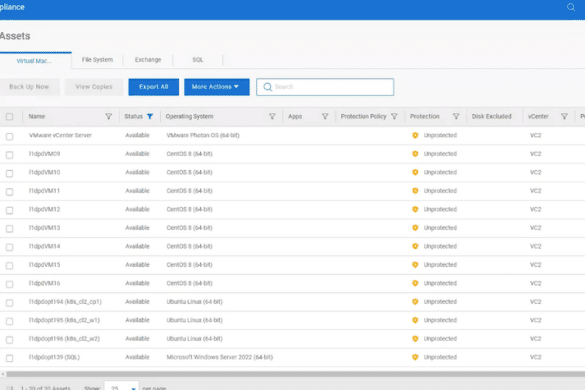Tick the select-all checkbox in header
The image size is (585, 390).
pos(10,117)
